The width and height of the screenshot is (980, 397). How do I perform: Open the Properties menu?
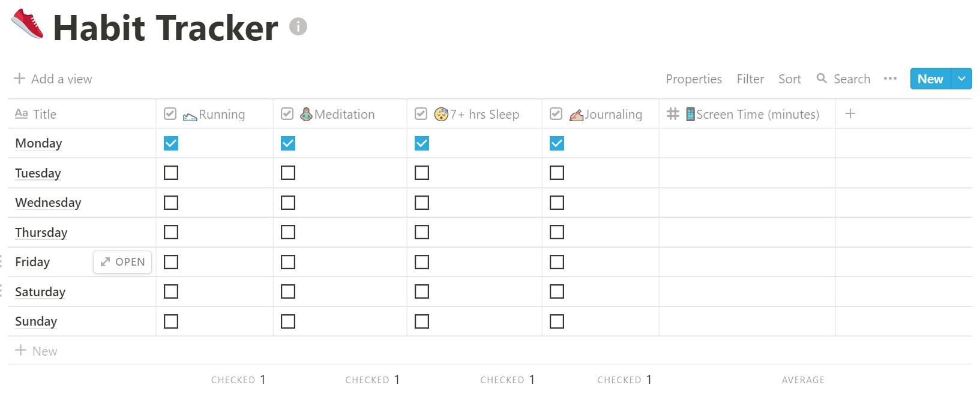coord(694,79)
